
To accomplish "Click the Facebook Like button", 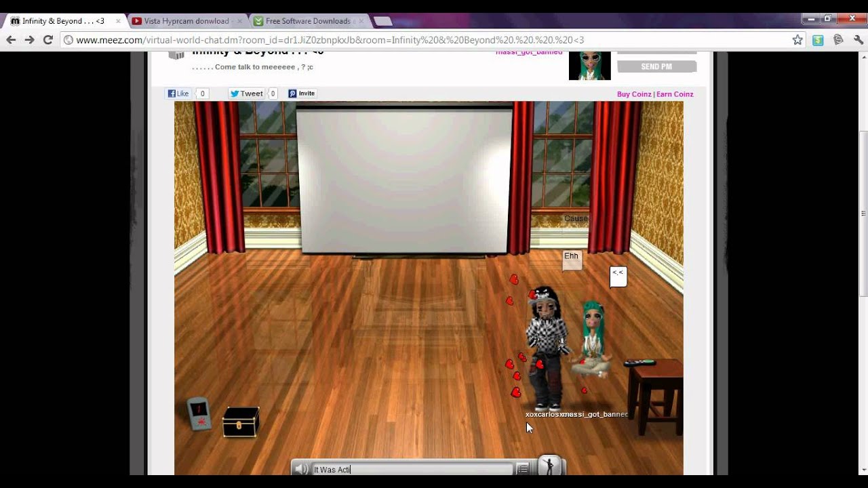I will click(x=178, y=94).
